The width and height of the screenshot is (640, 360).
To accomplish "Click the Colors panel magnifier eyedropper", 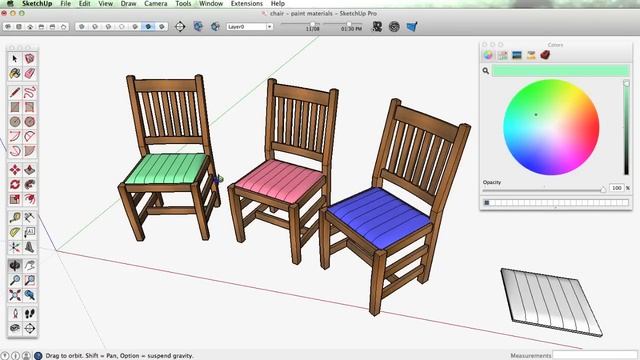I will coord(486,71).
